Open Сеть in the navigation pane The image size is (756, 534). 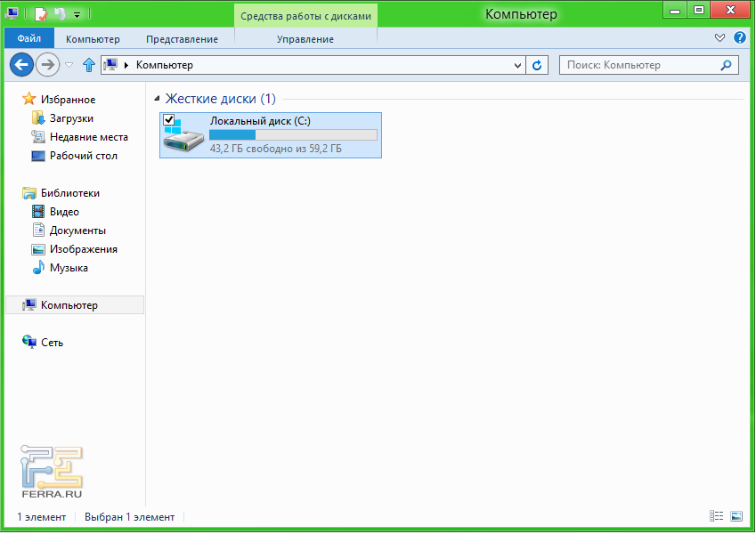click(x=52, y=342)
